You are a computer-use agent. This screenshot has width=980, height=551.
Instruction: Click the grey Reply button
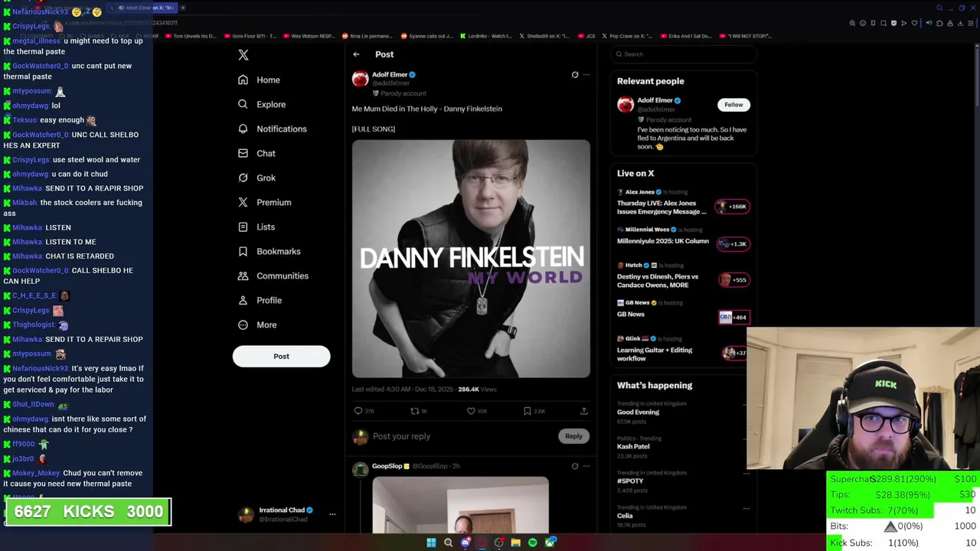click(573, 436)
